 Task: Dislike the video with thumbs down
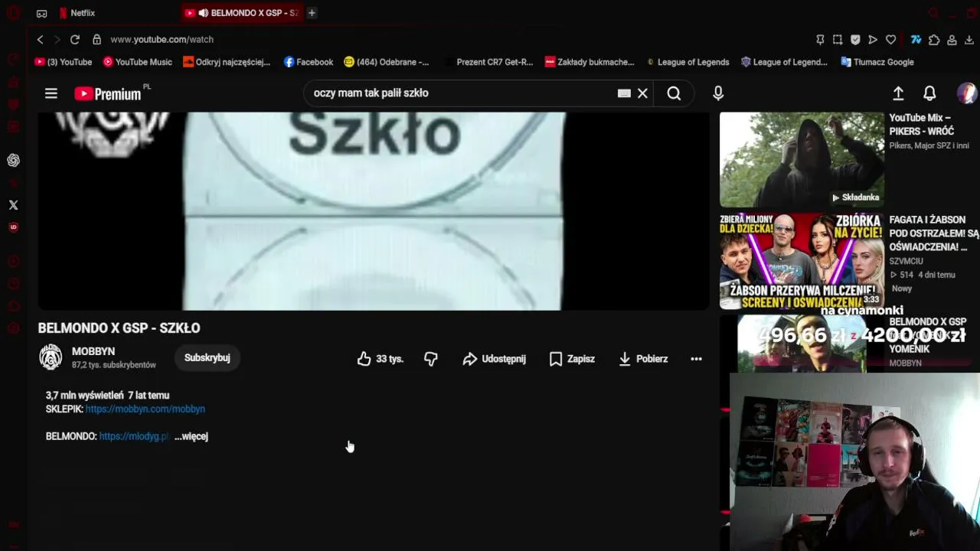click(x=431, y=359)
